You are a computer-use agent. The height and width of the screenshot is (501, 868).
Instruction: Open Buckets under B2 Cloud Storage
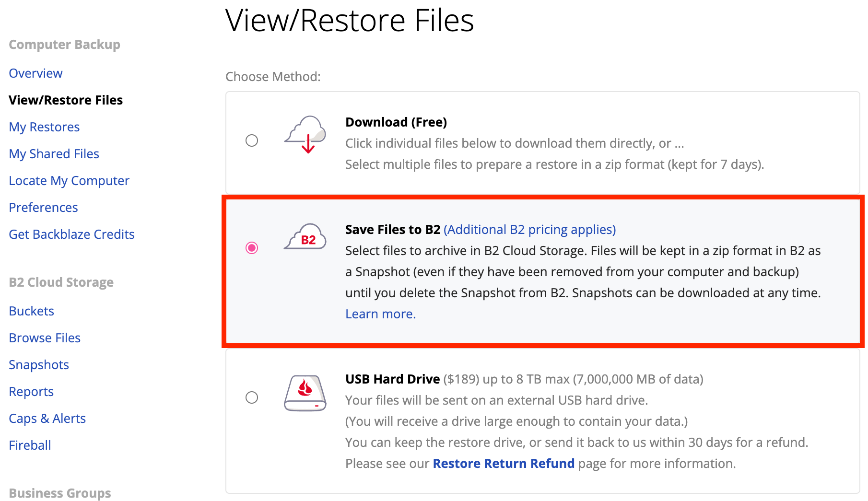click(x=31, y=311)
